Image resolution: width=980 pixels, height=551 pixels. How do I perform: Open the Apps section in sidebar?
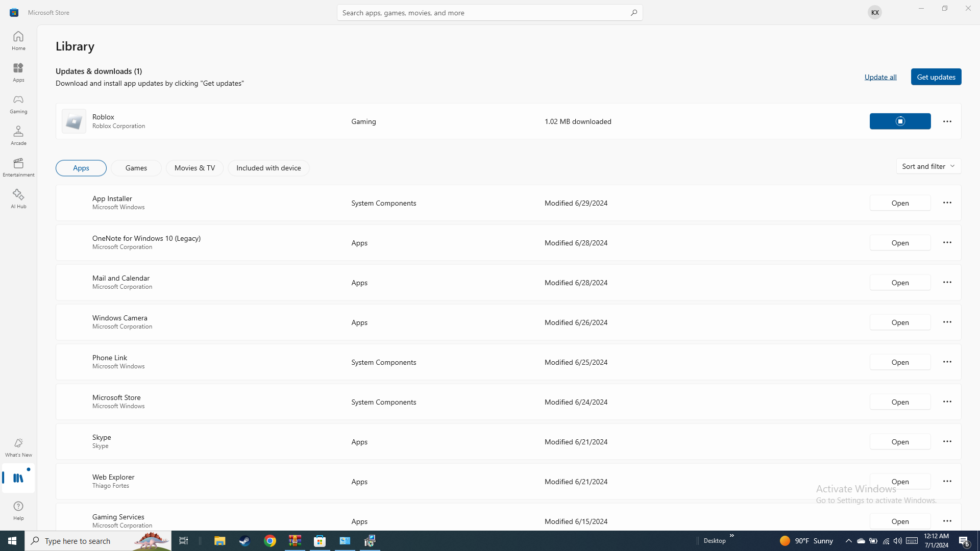pyautogui.click(x=18, y=72)
